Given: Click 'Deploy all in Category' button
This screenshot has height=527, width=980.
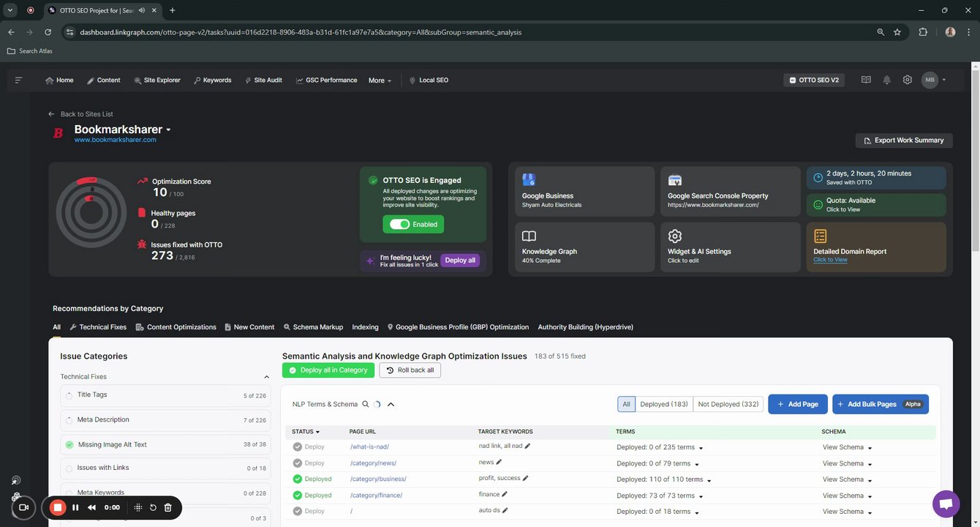Looking at the screenshot, I should [328, 370].
